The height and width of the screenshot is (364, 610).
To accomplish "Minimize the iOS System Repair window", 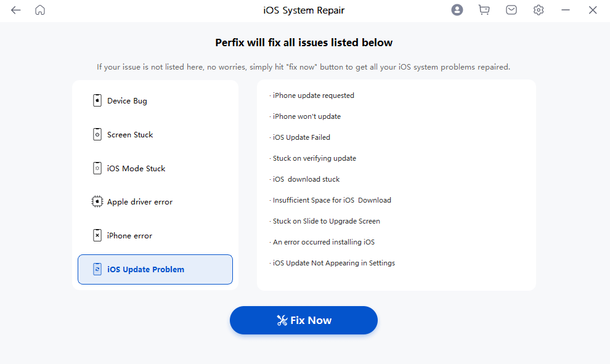I will pos(566,10).
